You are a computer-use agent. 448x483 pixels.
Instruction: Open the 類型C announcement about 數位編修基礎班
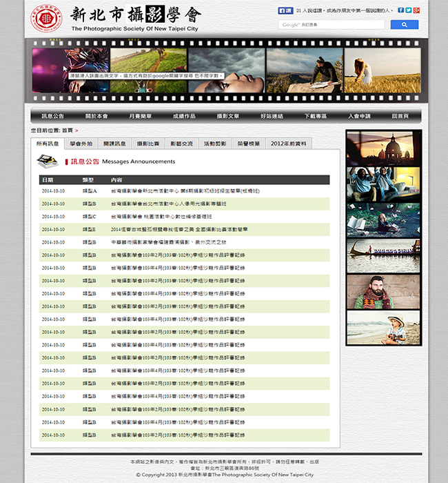(161, 217)
